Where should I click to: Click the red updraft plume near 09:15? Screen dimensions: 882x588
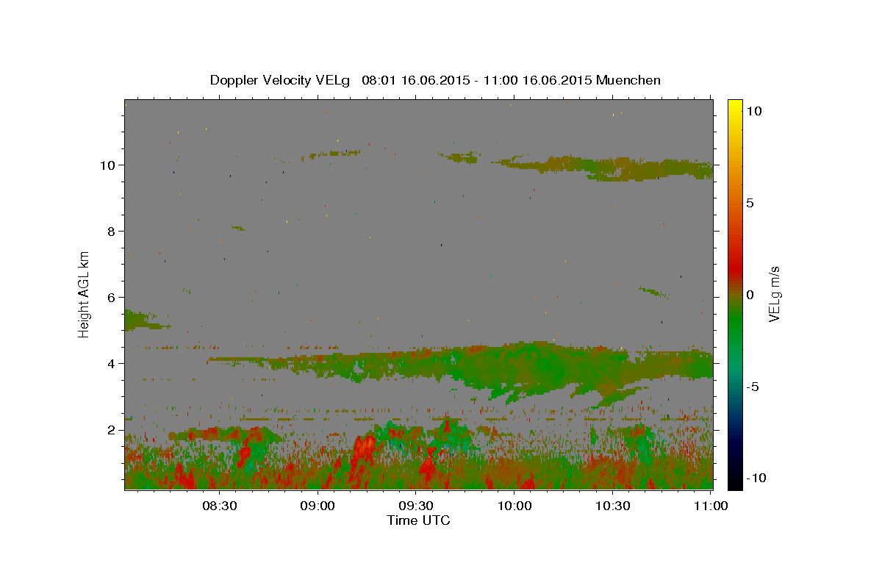(x=365, y=456)
